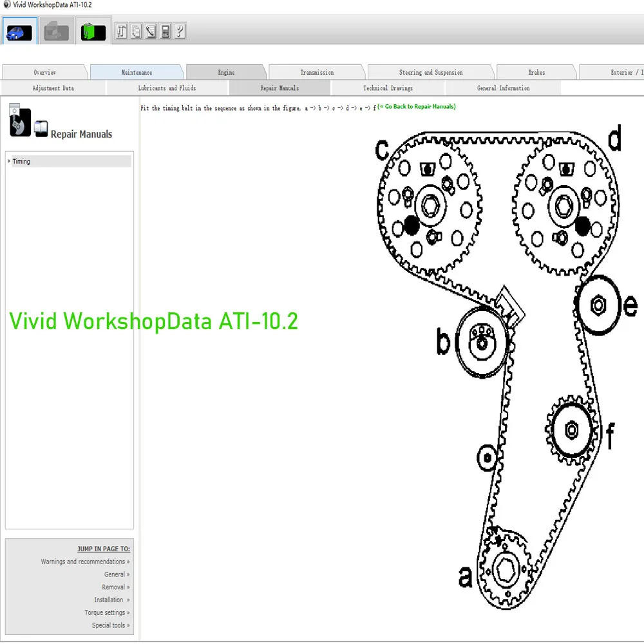Open the tools settings toolbar icon

122,31
